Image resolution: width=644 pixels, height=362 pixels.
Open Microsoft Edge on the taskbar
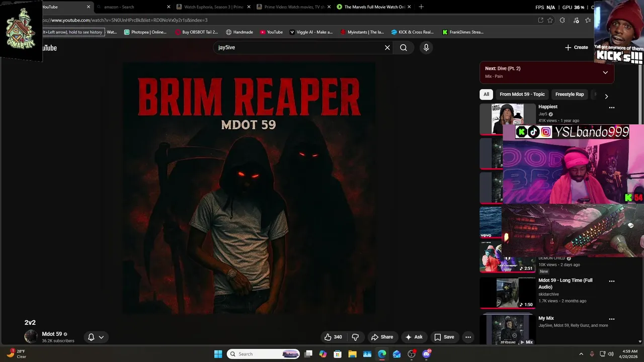382,354
